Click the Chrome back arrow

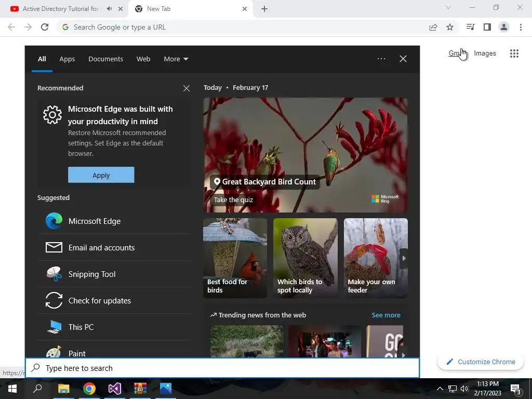[x=11, y=27]
